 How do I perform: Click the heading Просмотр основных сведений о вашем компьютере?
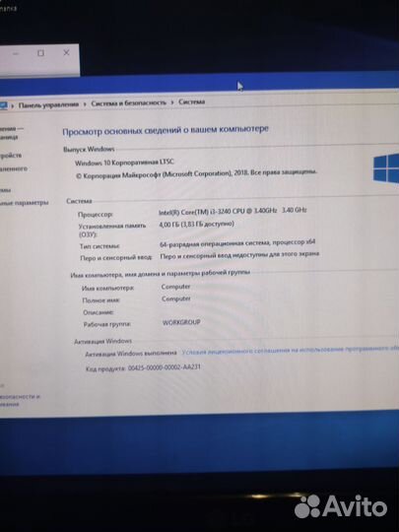click(x=166, y=131)
